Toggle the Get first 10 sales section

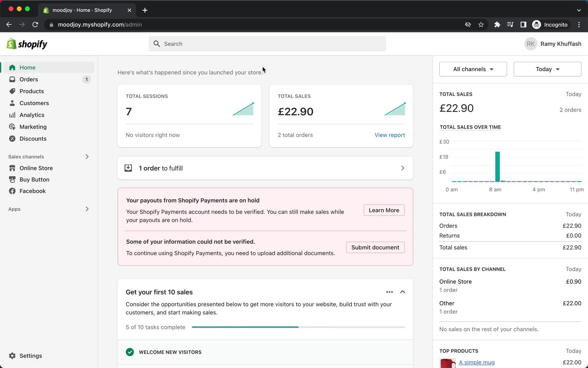point(403,292)
